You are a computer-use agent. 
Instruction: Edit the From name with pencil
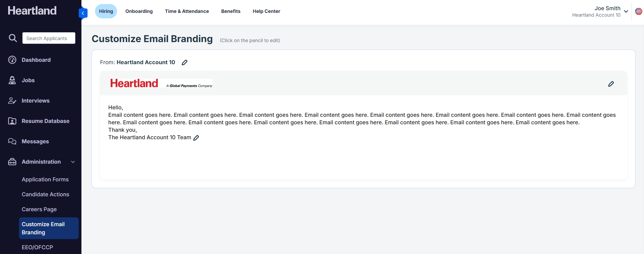[185, 62]
